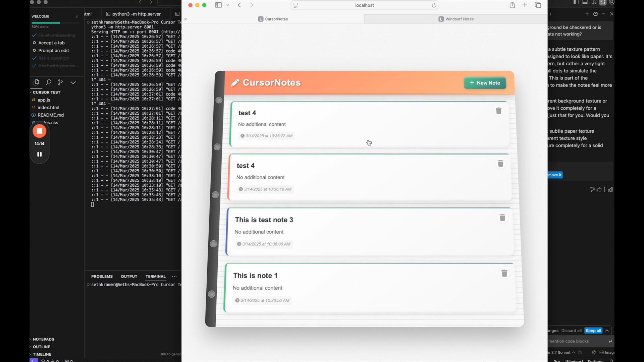Reload the localhost page

point(434,5)
